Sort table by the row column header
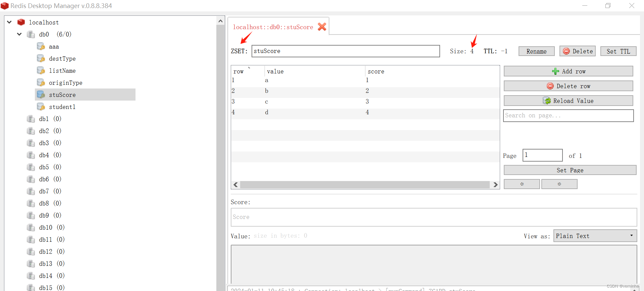The height and width of the screenshot is (291, 644). 248,71
